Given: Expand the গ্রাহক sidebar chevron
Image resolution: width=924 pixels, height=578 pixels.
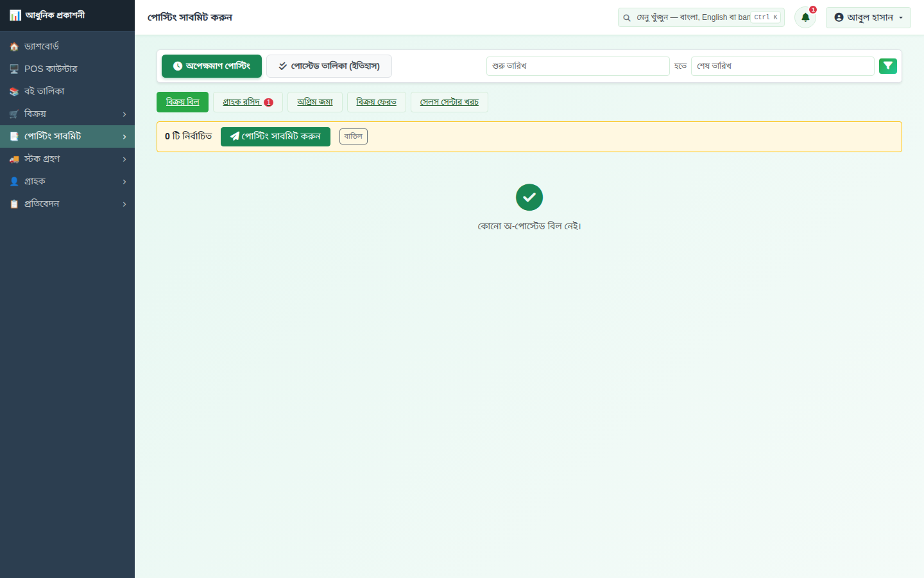Looking at the screenshot, I should point(124,182).
